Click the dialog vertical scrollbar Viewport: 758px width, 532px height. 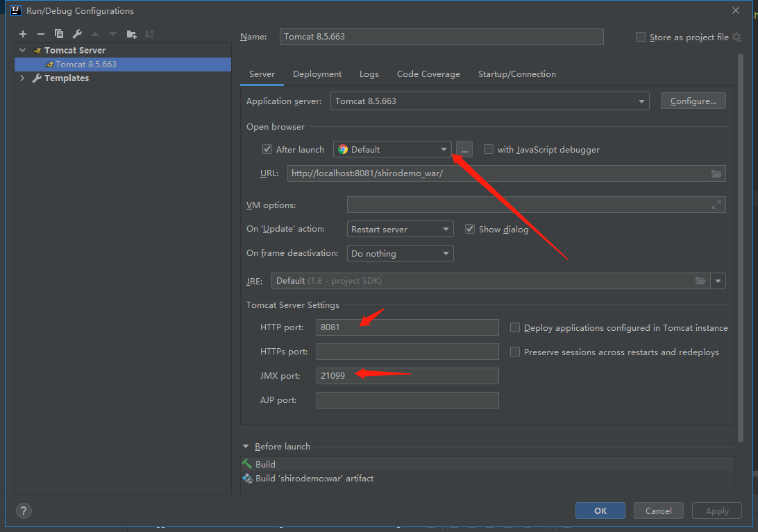[x=741, y=248]
